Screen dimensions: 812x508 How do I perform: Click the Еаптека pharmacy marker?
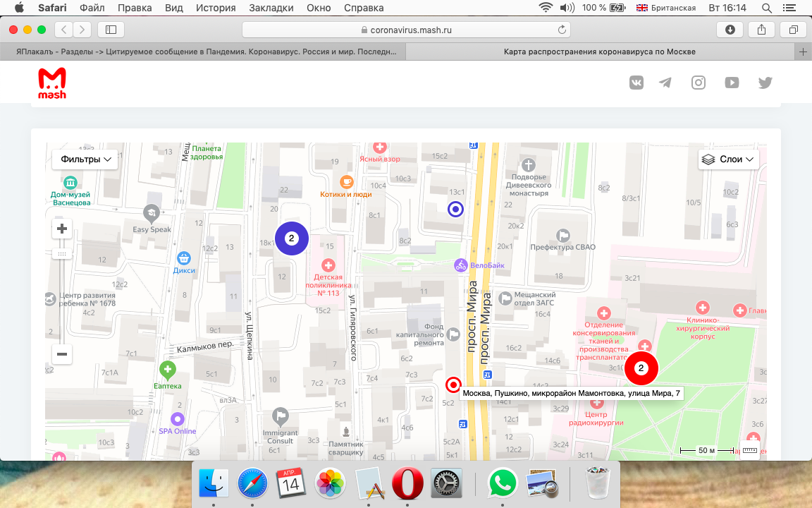(x=167, y=370)
